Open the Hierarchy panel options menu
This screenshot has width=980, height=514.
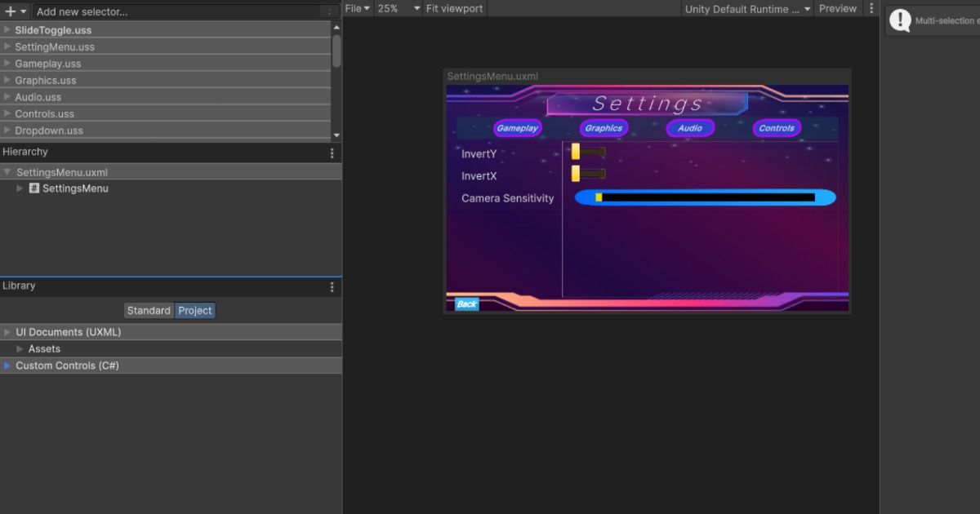tap(332, 152)
